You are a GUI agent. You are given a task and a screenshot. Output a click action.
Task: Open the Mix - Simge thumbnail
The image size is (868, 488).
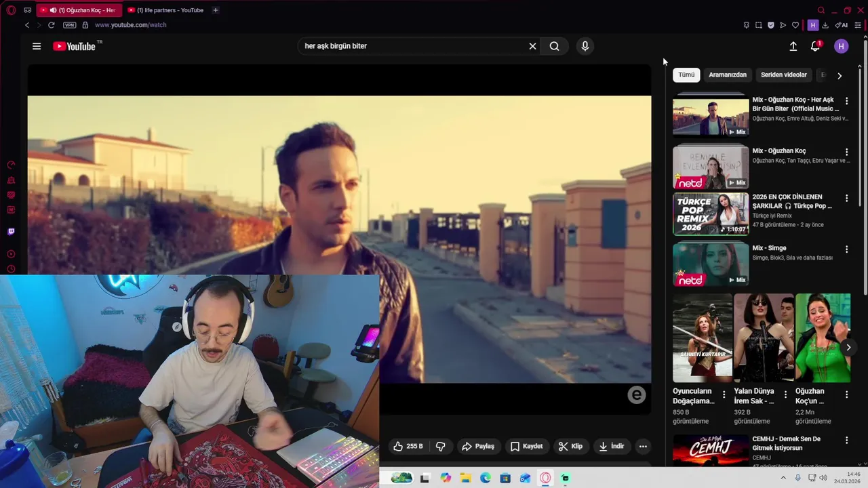click(x=711, y=263)
